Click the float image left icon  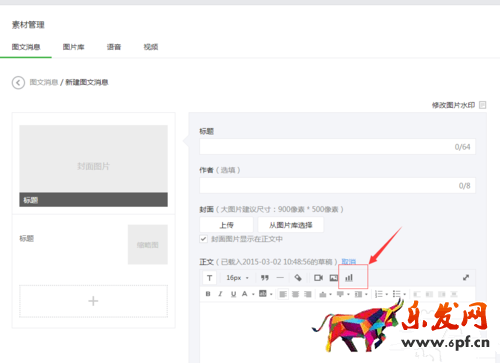point(429,294)
